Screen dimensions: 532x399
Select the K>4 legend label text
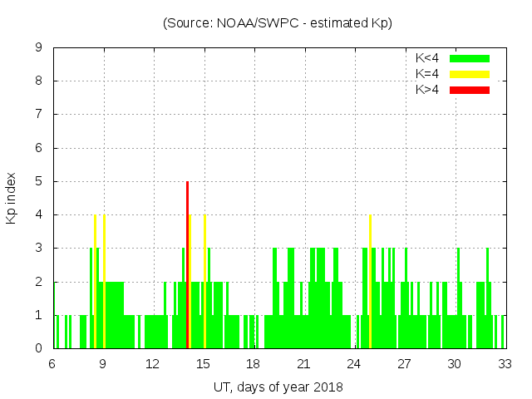[427, 90]
